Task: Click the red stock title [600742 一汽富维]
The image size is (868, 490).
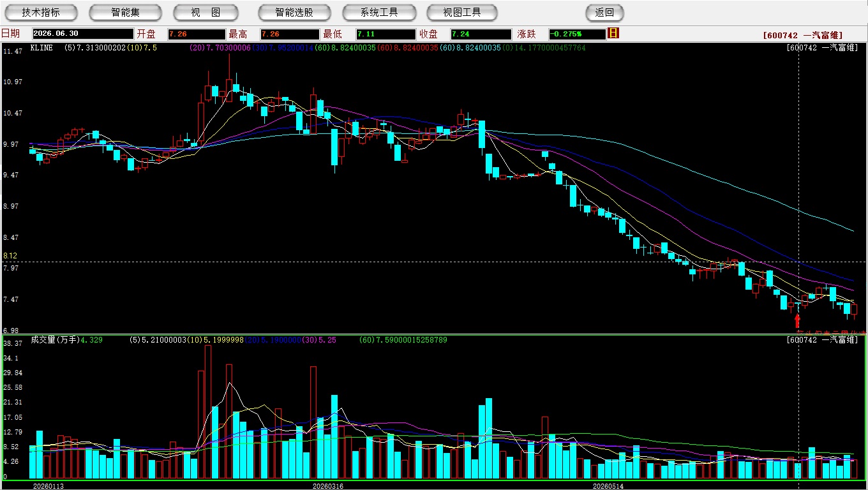Action: (x=804, y=36)
